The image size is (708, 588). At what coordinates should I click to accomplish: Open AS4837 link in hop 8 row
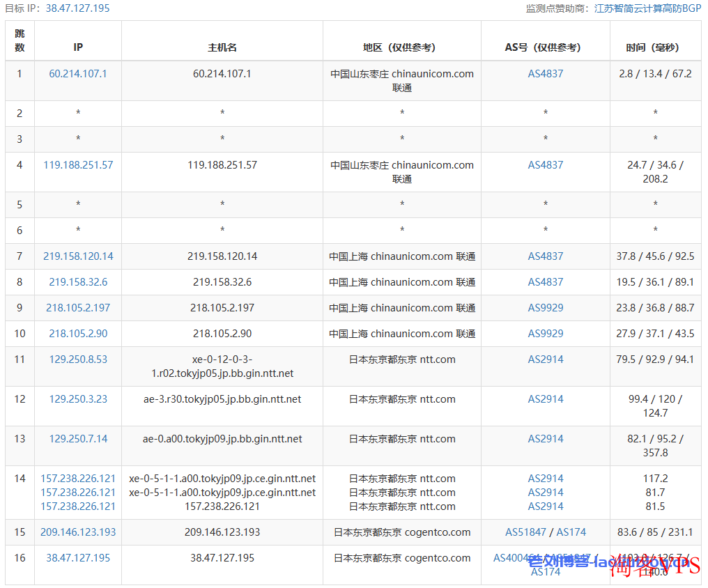(x=546, y=281)
